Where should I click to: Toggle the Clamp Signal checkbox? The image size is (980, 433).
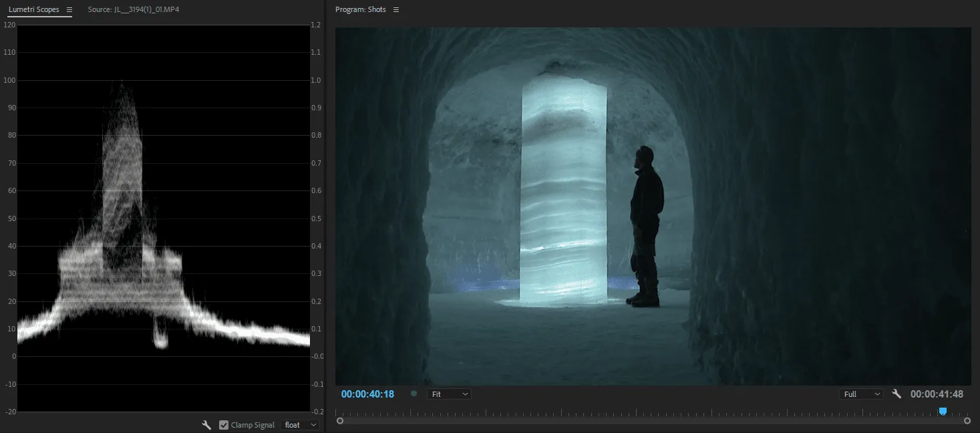coord(224,425)
